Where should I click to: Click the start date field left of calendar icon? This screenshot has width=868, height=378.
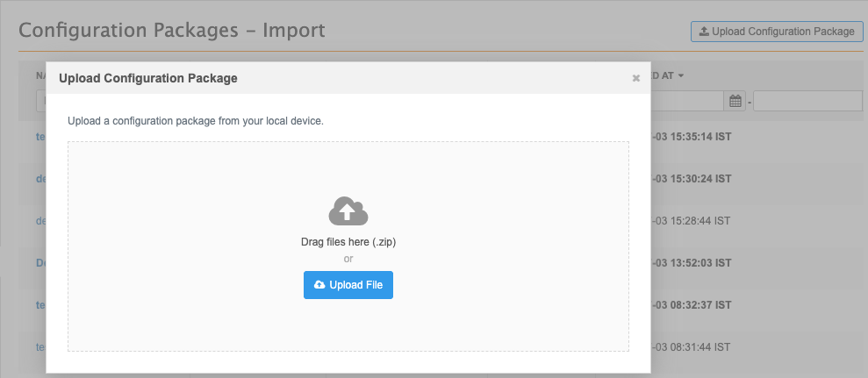coord(687,101)
